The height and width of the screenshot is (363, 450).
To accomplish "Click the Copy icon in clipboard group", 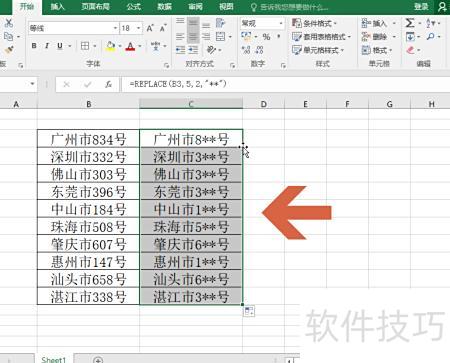I will coord(9,36).
